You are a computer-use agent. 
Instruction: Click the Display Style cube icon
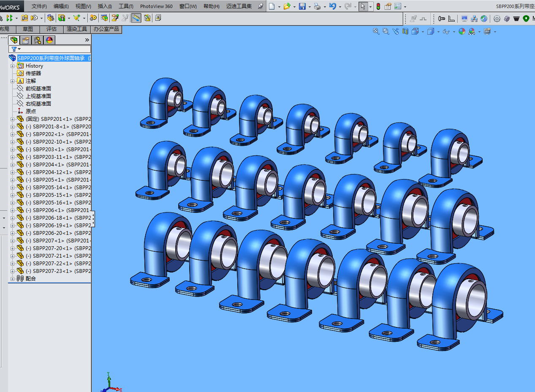click(431, 31)
